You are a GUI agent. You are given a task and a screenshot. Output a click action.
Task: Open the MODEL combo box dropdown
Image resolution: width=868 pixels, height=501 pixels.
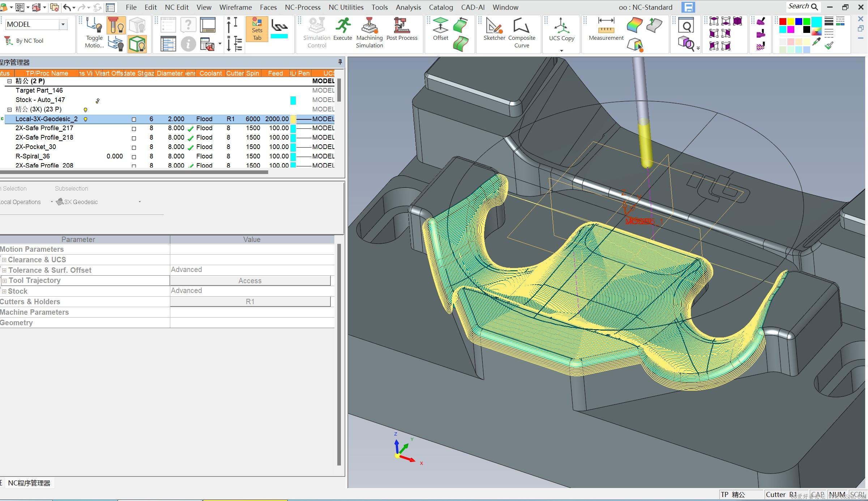pyautogui.click(x=63, y=24)
